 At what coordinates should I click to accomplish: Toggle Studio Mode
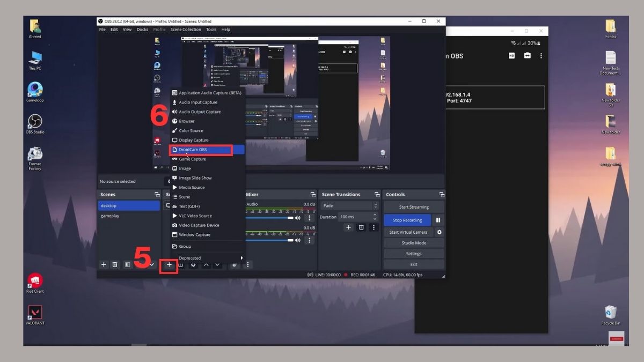414,243
